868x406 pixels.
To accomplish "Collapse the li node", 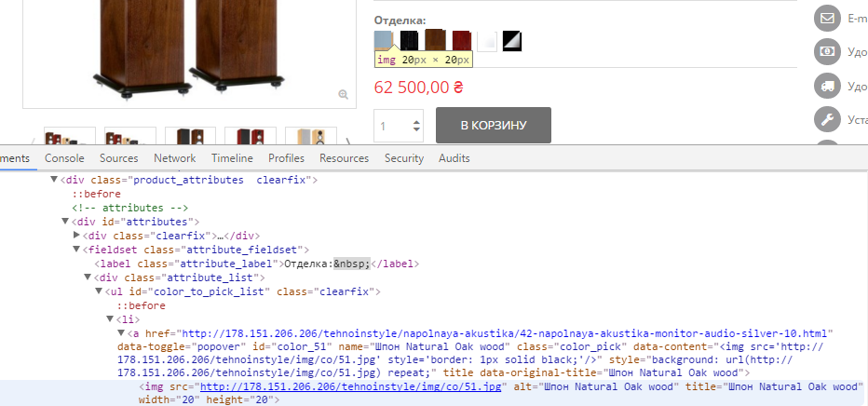I will 110,318.
